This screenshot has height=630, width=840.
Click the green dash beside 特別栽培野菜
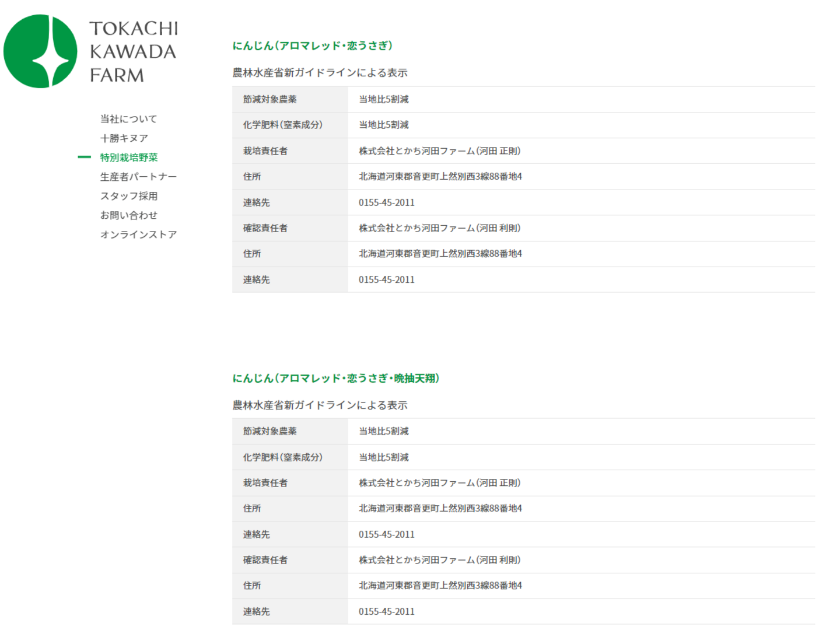[85, 157]
